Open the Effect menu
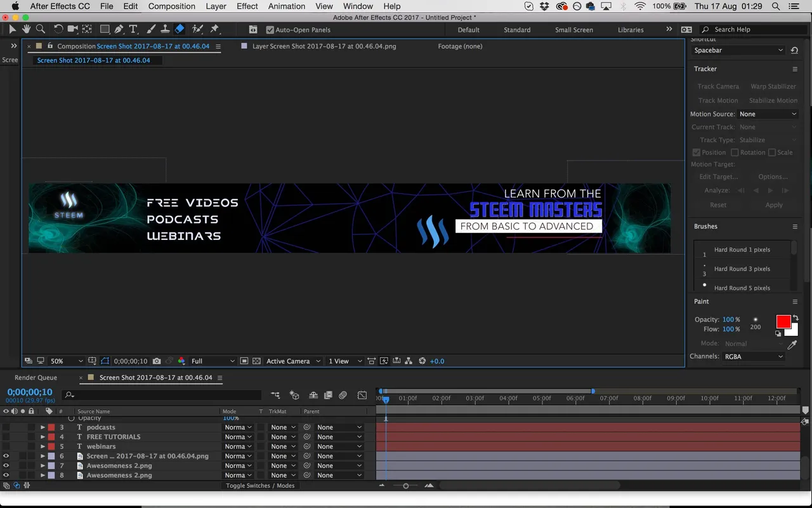The height and width of the screenshot is (508, 812). click(247, 6)
